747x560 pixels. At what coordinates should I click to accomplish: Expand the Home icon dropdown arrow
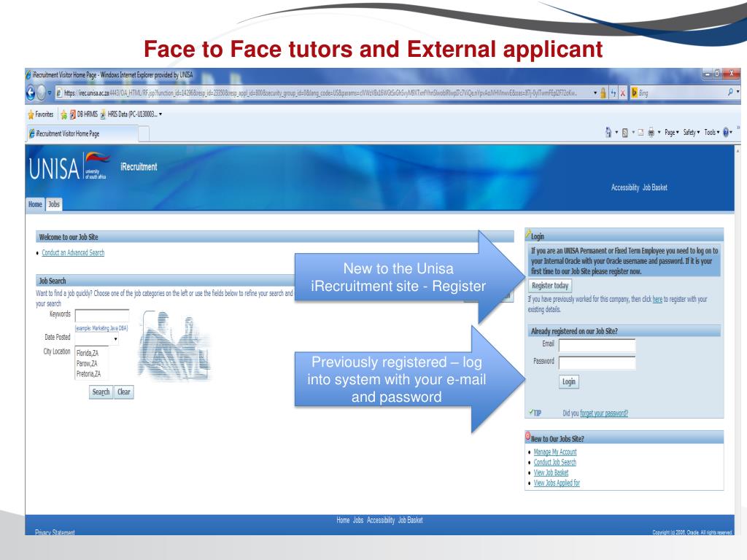(616, 133)
